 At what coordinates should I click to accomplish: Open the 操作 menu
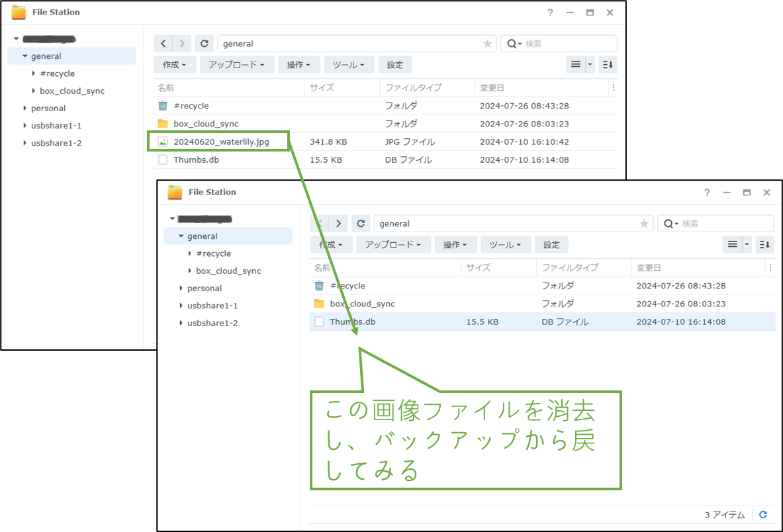[x=299, y=64]
